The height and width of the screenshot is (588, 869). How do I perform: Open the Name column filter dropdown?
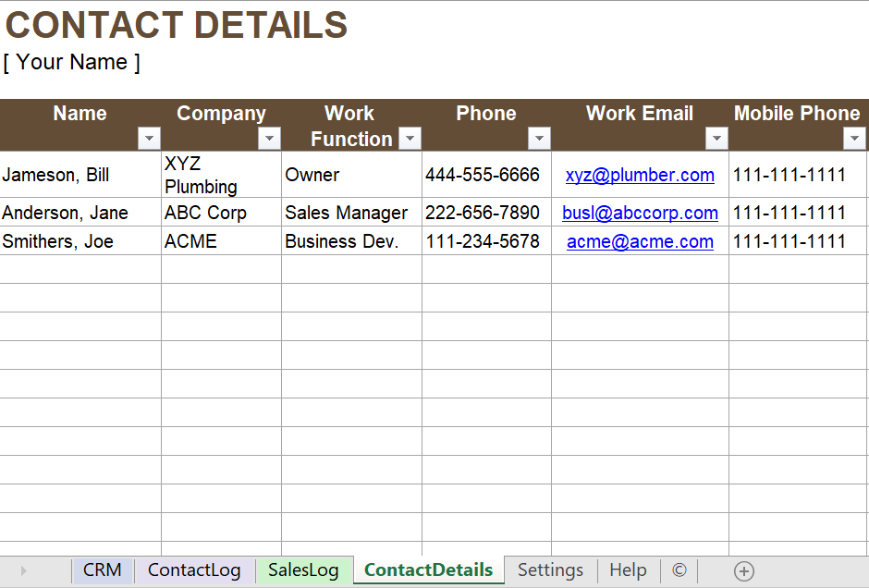tap(149, 139)
